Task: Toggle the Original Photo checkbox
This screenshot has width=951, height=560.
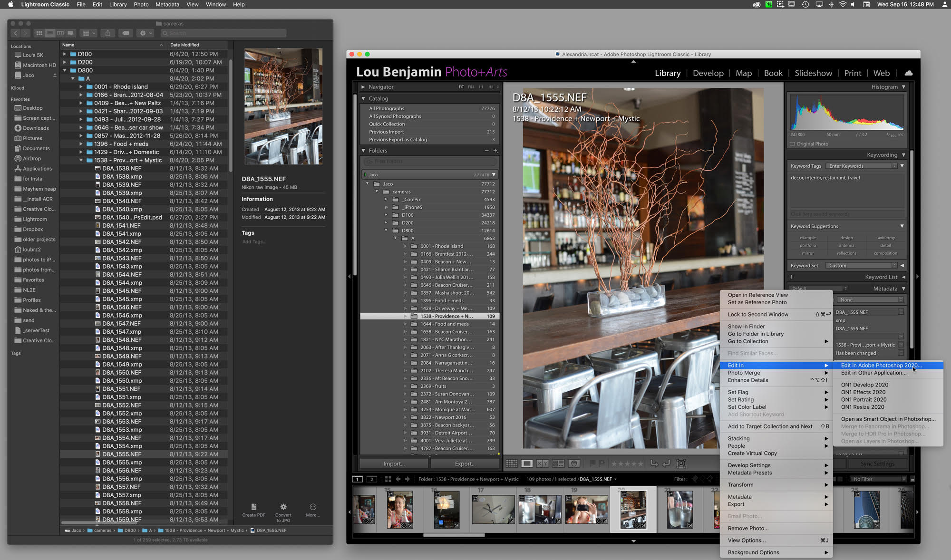Action: 793,144
